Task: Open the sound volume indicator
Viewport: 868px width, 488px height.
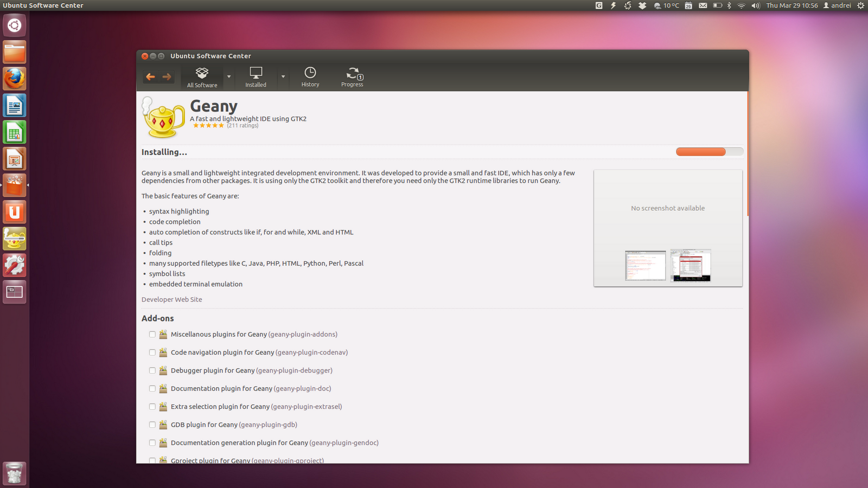Action: (756, 5)
